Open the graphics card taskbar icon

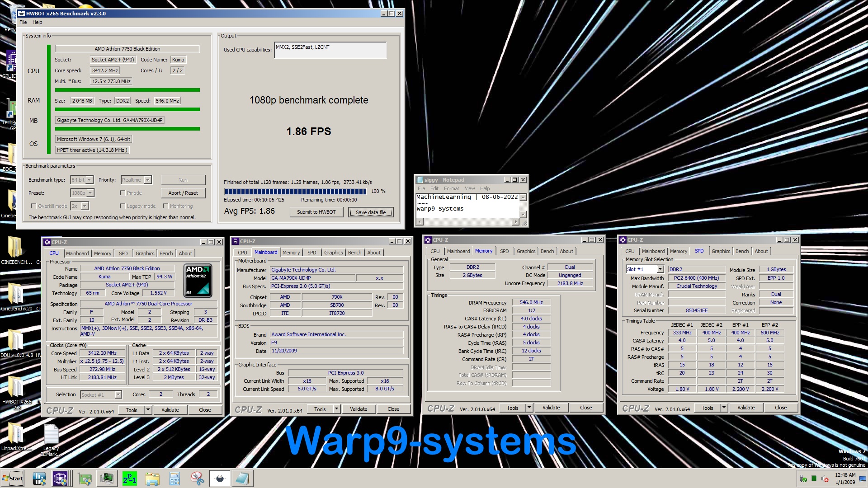[x=85, y=479]
